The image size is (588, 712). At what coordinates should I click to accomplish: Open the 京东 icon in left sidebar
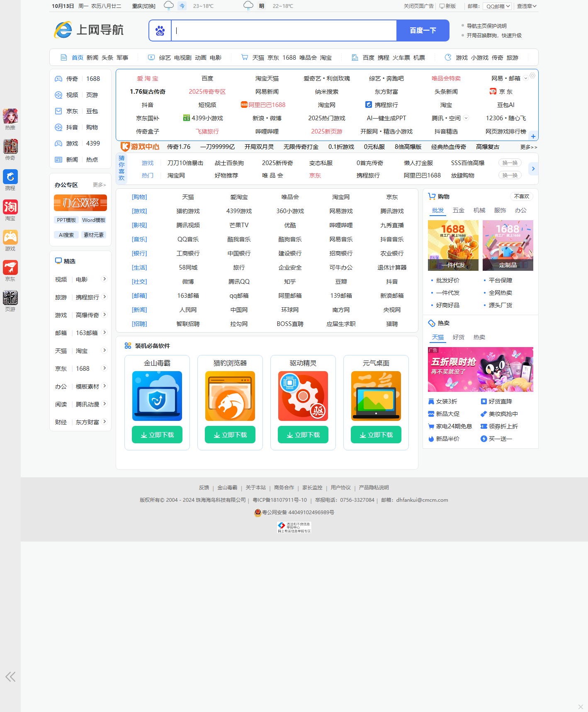tap(10, 267)
